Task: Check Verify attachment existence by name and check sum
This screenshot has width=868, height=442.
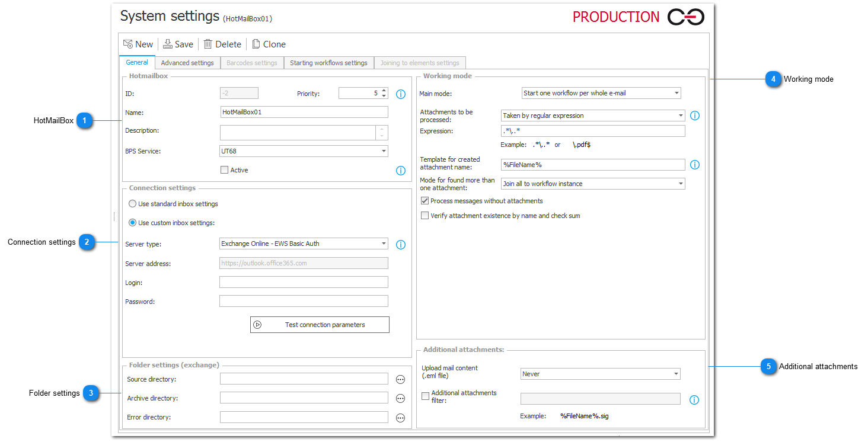Action: tap(425, 216)
